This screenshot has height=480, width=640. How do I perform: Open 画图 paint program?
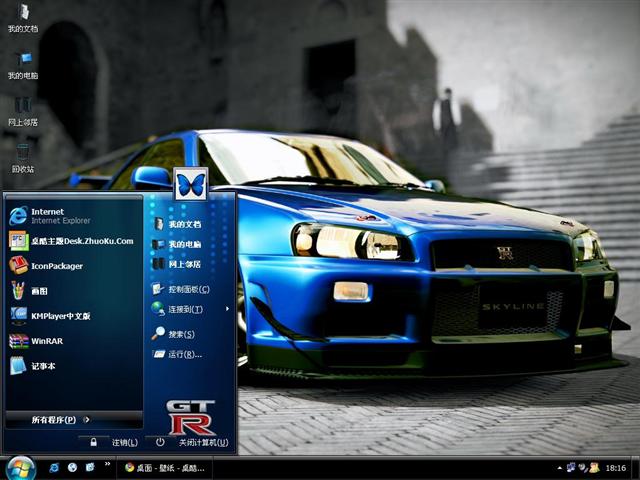[74, 291]
